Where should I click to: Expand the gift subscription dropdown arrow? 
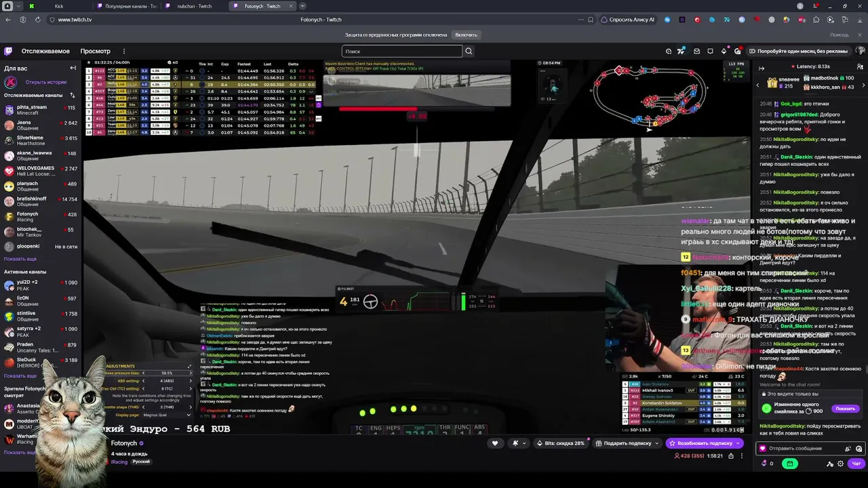[656, 443]
